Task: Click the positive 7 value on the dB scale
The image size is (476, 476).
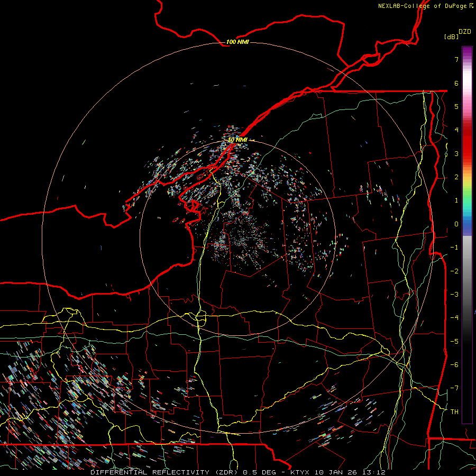Action: (x=456, y=59)
